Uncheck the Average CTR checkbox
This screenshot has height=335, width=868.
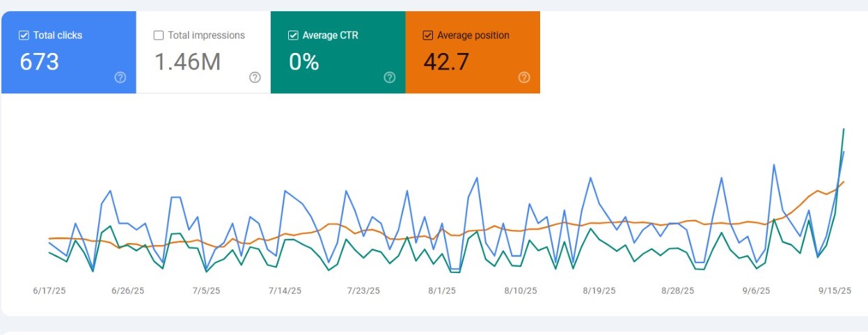click(x=293, y=36)
